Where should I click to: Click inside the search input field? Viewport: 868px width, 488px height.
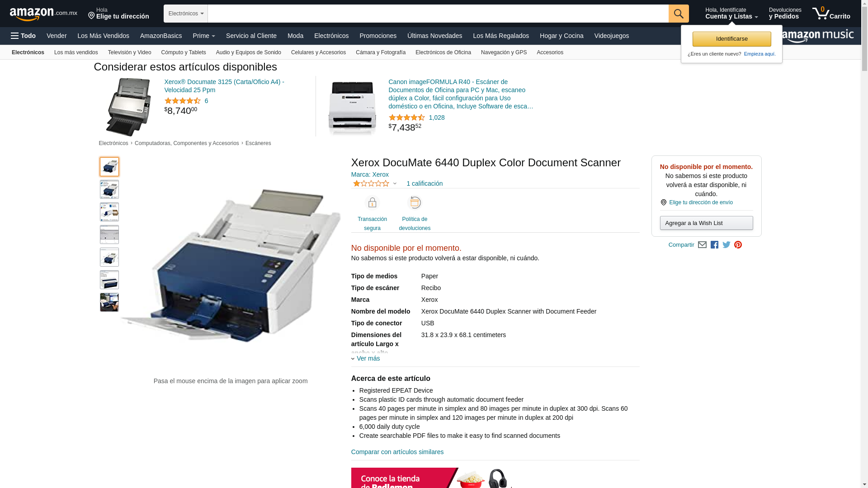pos(438,14)
